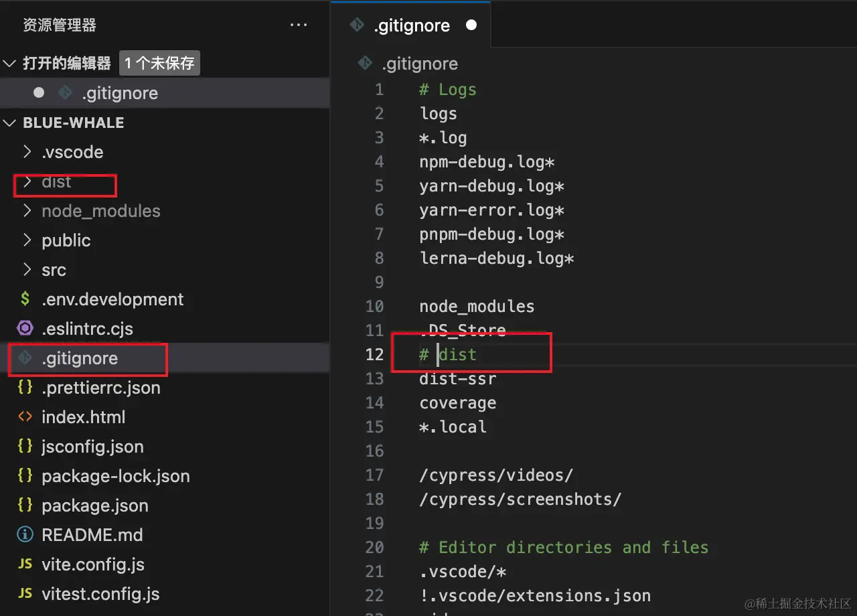This screenshot has width=857, height=616.
Task: Select line number 9 in the gutter
Action: (380, 283)
